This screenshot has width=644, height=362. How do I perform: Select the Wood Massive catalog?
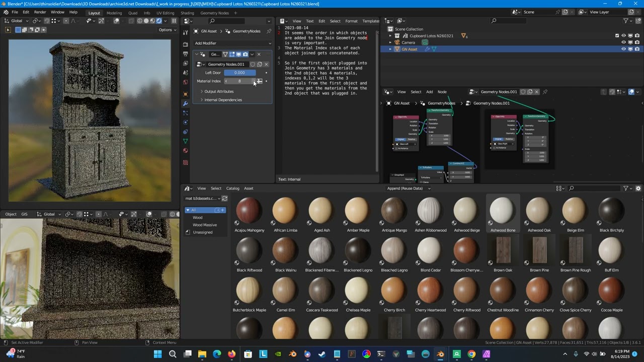pyautogui.click(x=205, y=225)
